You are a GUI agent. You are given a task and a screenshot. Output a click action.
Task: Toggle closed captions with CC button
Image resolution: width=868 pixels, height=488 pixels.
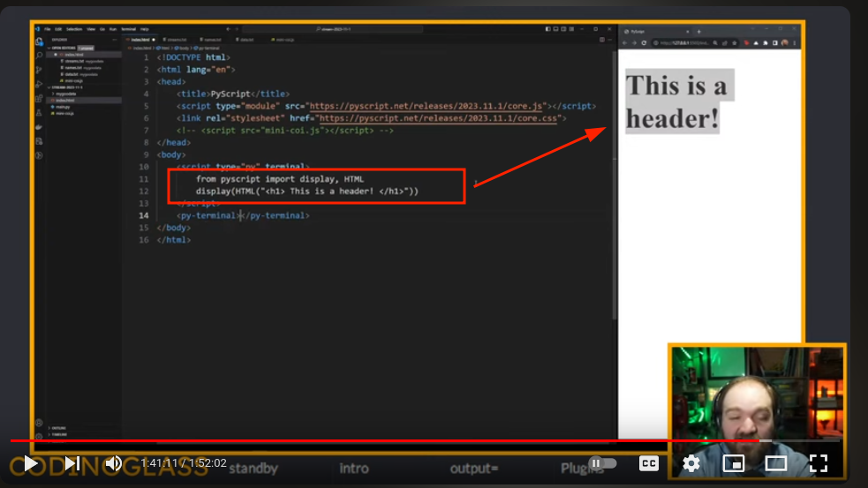[x=649, y=463]
